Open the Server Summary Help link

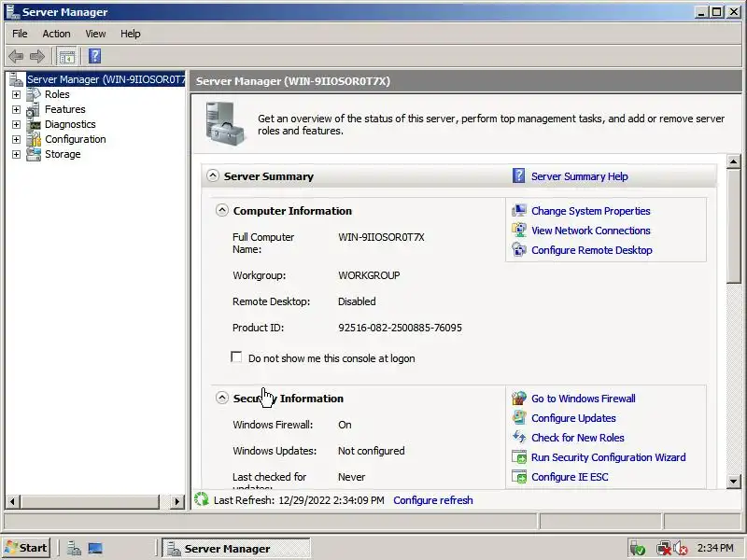coord(579,176)
